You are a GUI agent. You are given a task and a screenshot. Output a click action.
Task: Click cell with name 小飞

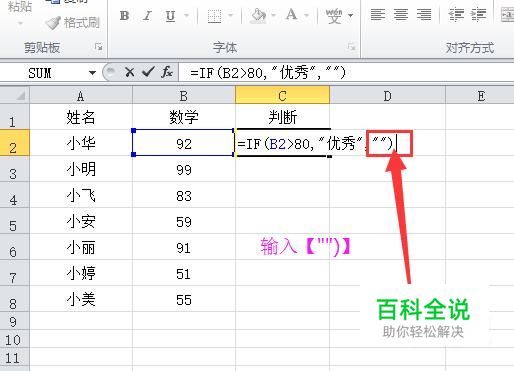(x=81, y=195)
